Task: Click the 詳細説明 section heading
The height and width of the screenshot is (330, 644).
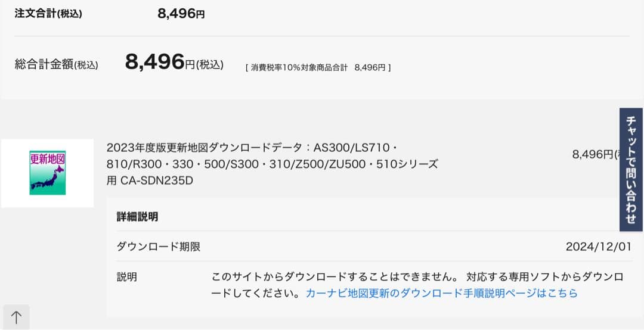Action: [137, 216]
